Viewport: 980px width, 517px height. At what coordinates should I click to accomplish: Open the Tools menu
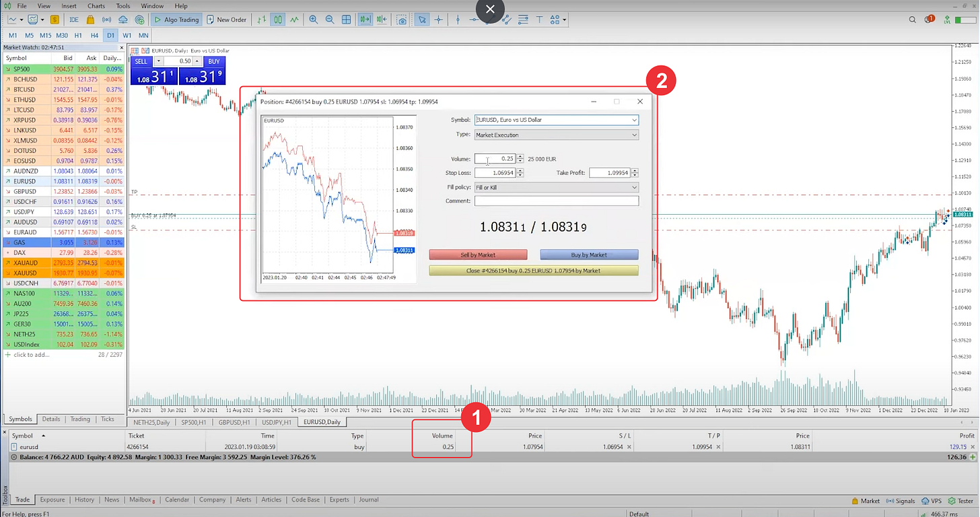(123, 5)
